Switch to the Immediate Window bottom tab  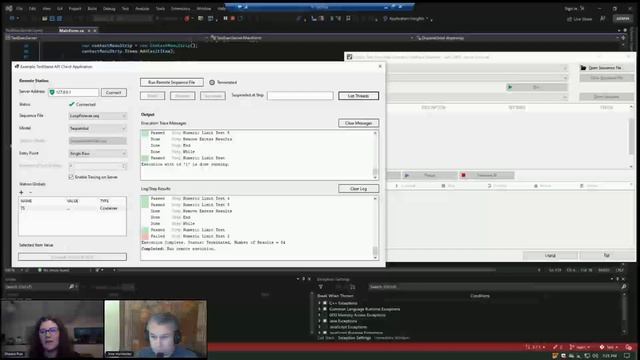[x=392, y=338]
